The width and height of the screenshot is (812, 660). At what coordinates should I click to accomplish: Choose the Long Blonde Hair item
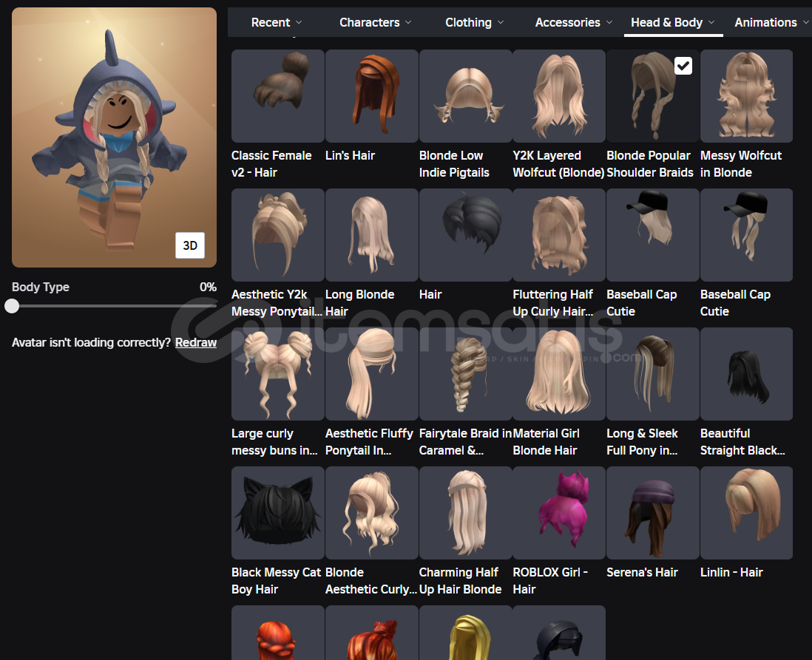click(371, 234)
